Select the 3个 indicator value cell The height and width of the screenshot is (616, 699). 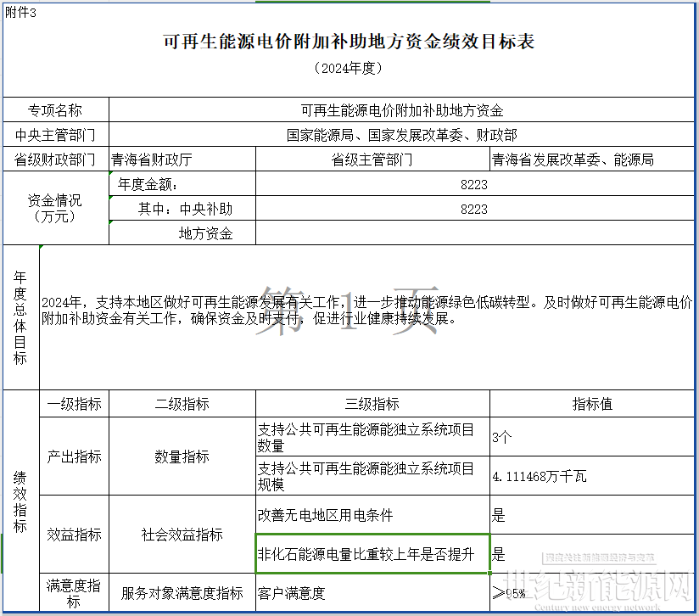click(x=592, y=437)
